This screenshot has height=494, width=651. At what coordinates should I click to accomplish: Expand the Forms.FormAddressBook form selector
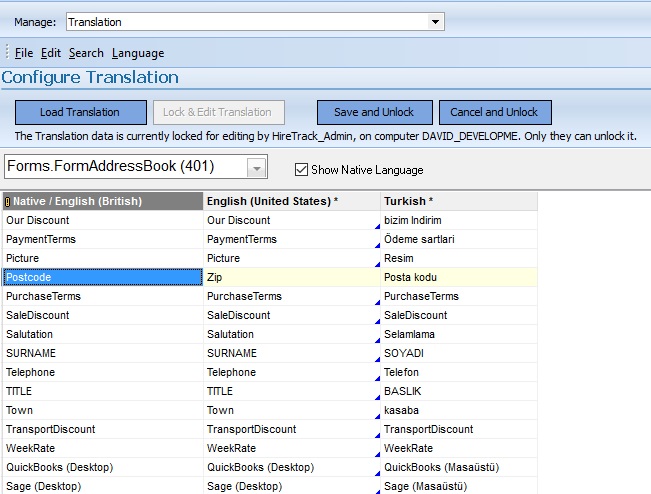click(x=257, y=168)
